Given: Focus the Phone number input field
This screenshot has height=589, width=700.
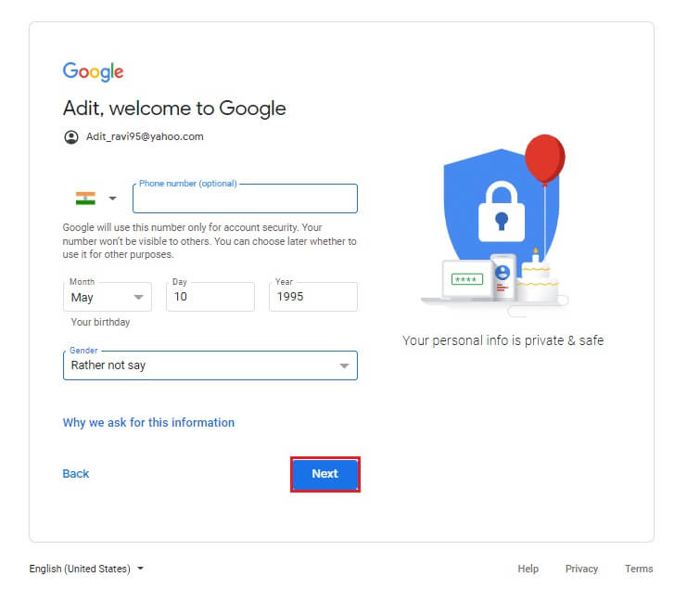Looking at the screenshot, I should click(245, 199).
